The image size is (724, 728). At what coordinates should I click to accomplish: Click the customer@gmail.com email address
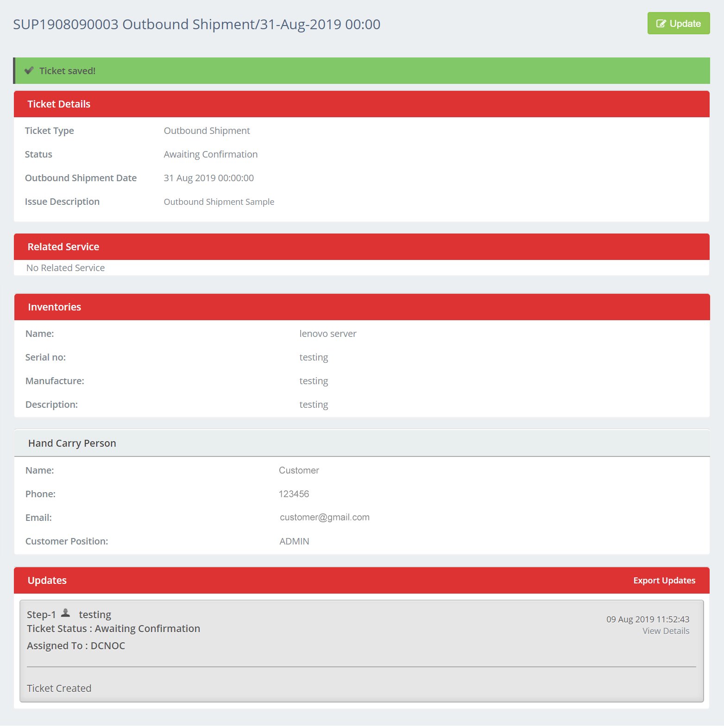pos(324,518)
